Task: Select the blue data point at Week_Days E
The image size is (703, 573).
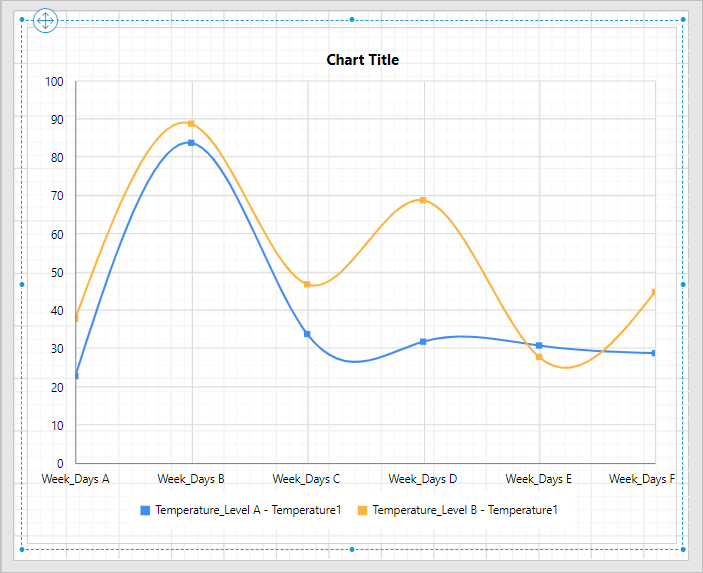Action: 539,346
